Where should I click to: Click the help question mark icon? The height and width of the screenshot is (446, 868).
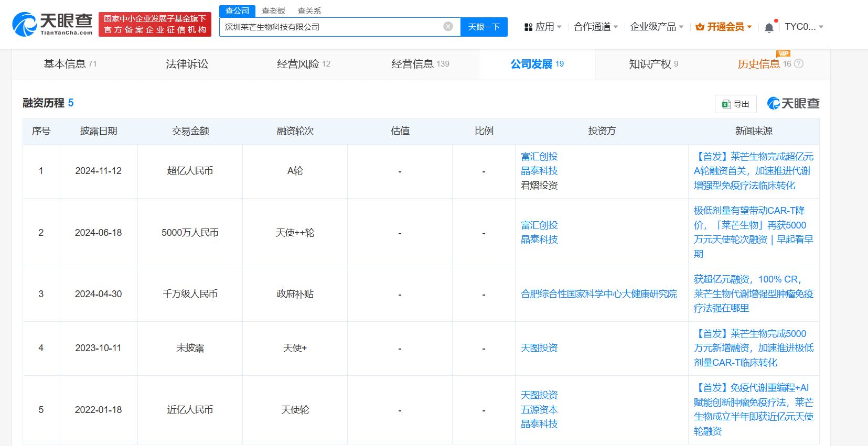coord(799,64)
